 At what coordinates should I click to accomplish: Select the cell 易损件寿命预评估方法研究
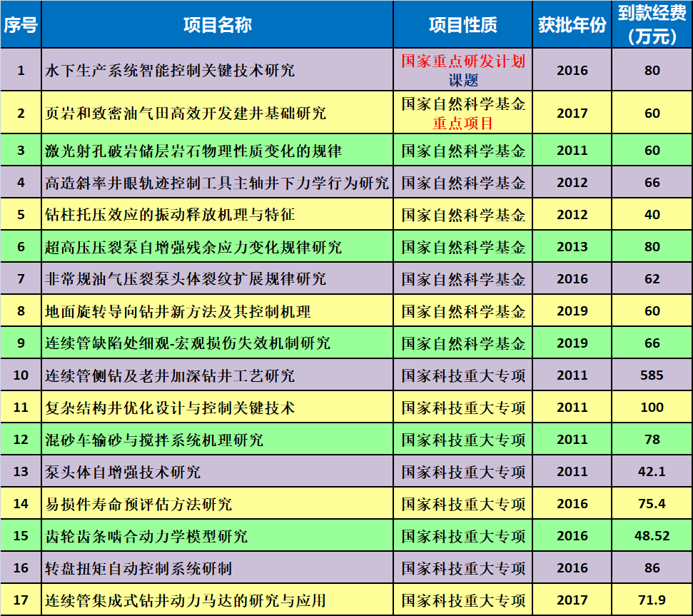click(138, 504)
